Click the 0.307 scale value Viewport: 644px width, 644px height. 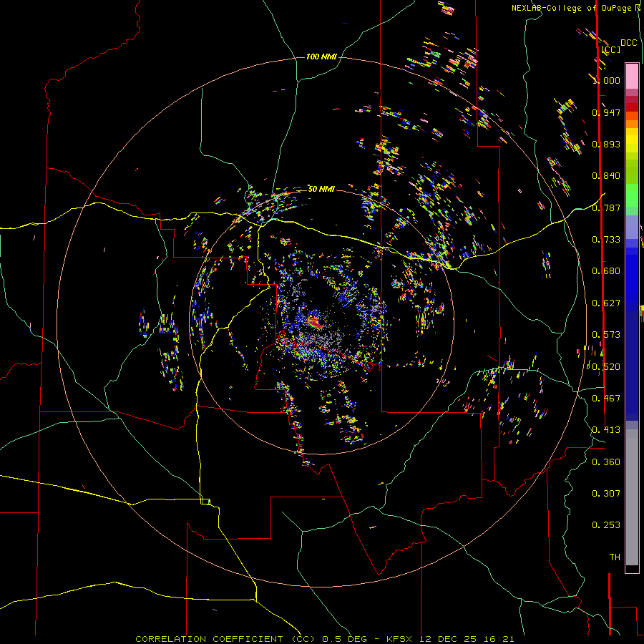[x=606, y=494]
